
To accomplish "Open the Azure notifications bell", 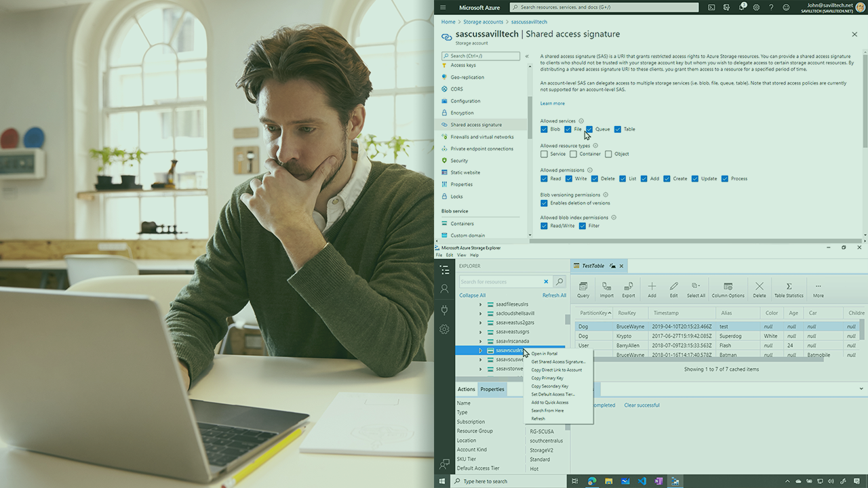I will pos(742,7).
